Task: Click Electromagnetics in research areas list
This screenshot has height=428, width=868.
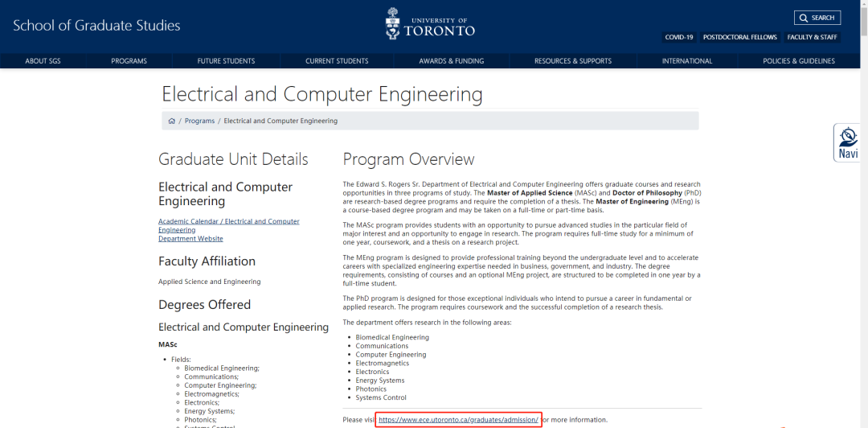Action: (382, 363)
